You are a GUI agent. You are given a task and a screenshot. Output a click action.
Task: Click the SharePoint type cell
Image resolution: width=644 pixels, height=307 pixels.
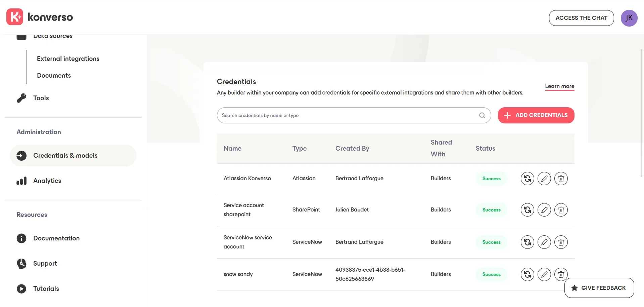click(x=306, y=209)
